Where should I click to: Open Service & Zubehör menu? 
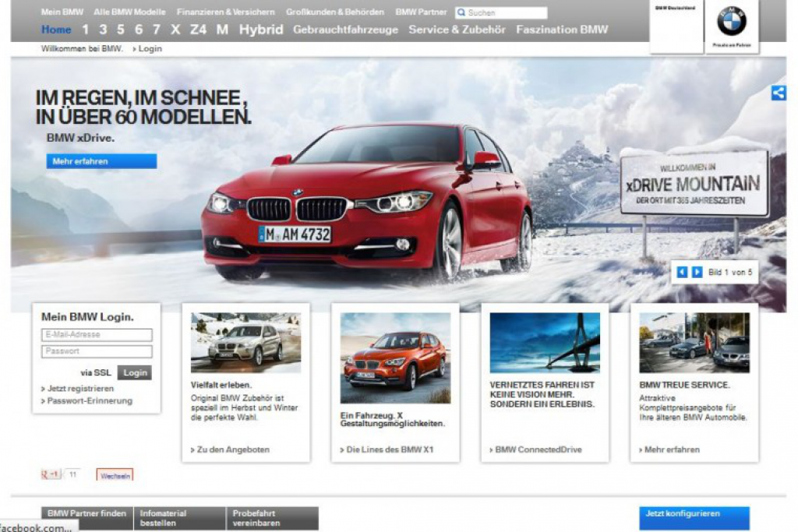tap(457, 30)
